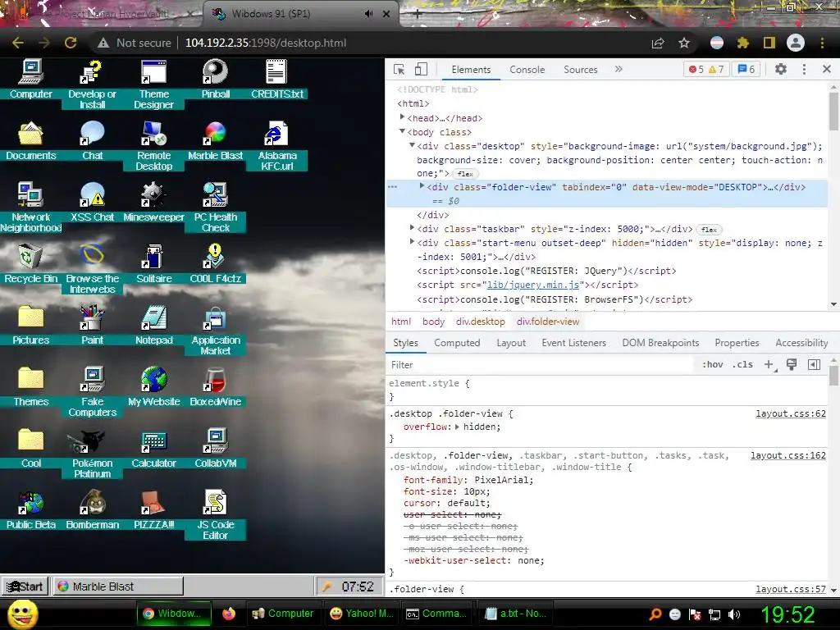The image size is (840, 630).
Task: Open Pokémon Platinum icon
Action: coord(92,454)
